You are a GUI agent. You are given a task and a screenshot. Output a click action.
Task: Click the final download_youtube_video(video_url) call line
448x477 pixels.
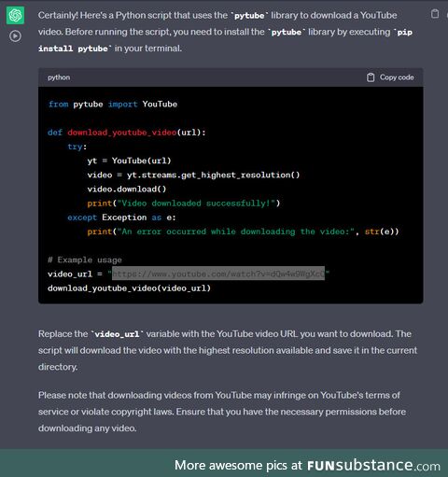coord(129,288)
